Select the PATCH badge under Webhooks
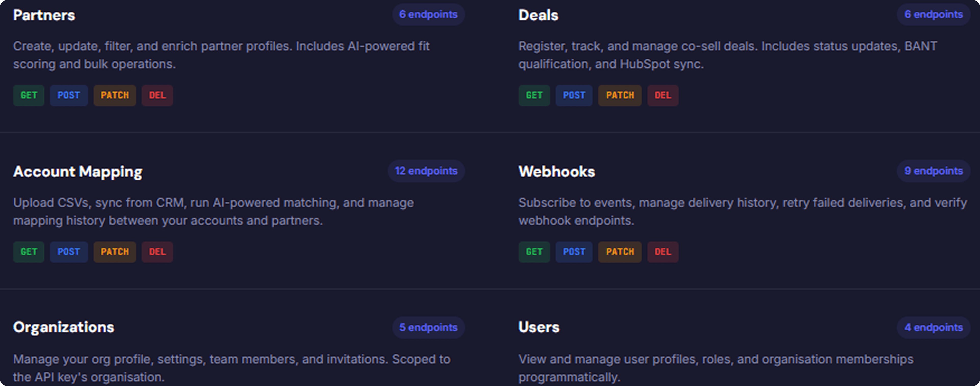Screen dimensions: 980x386 coord(620,252)
